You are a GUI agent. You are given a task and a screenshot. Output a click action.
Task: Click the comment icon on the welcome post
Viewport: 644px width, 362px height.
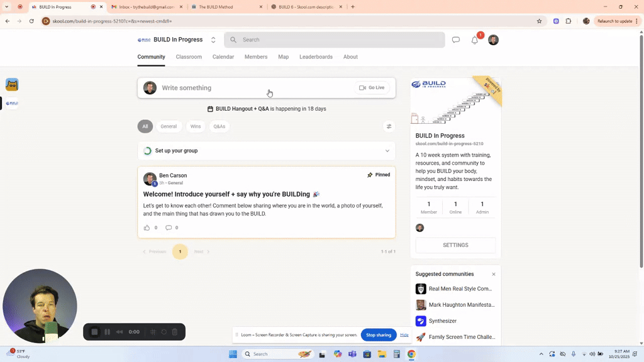[x=167, y=228]
